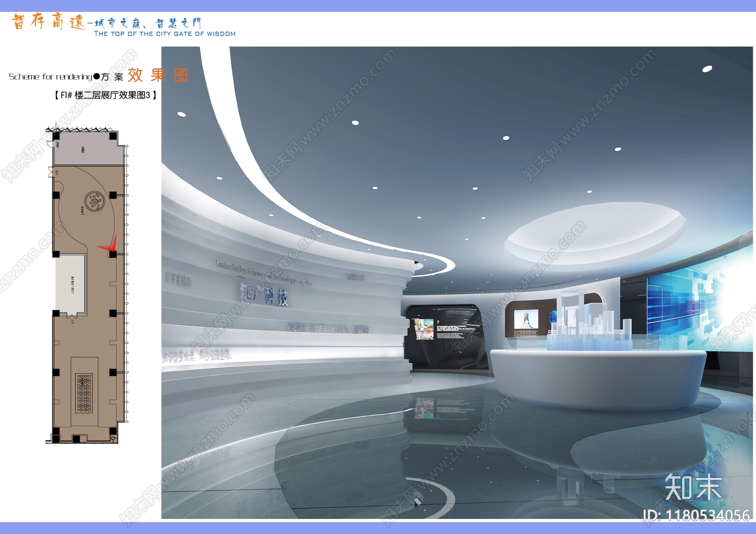
Task: Click the caption 【FI# 楼二层展厅效果图3】
Action: (105, 95)
